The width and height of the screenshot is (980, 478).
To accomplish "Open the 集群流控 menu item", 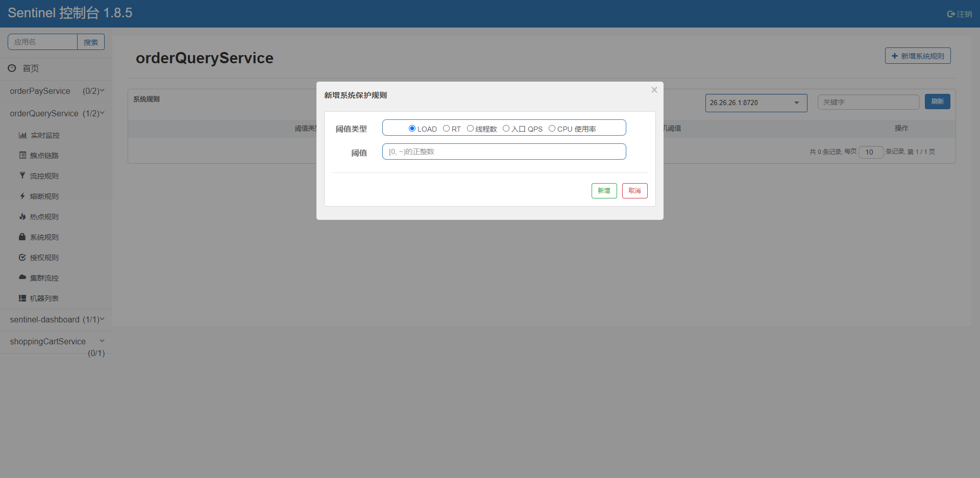I will click(44, 278).
